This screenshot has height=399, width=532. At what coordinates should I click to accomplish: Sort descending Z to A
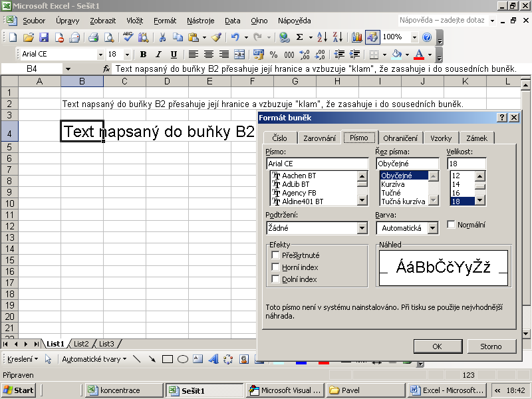point(338,37)
